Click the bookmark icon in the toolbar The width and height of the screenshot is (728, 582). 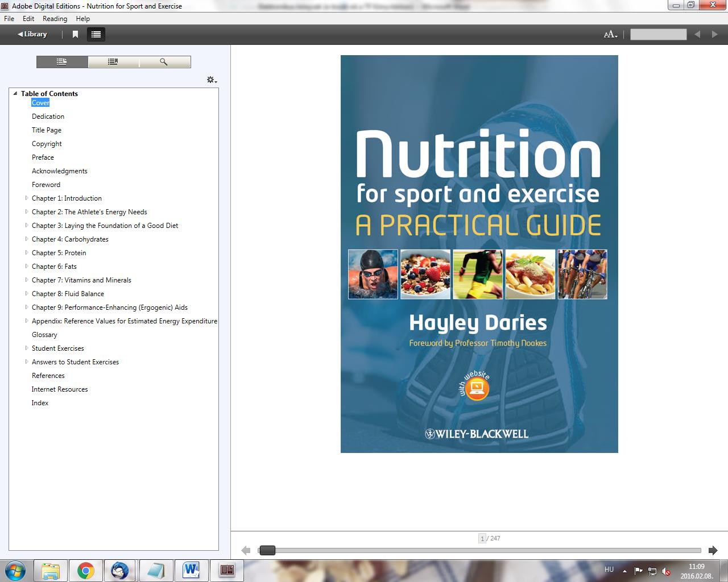coord(75,34)
